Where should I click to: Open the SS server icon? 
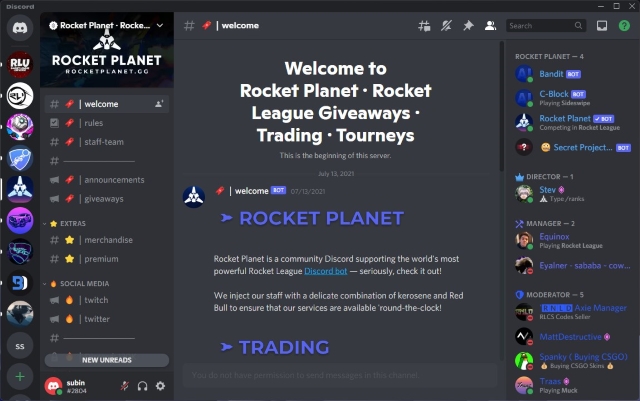(x=20, y=346)
